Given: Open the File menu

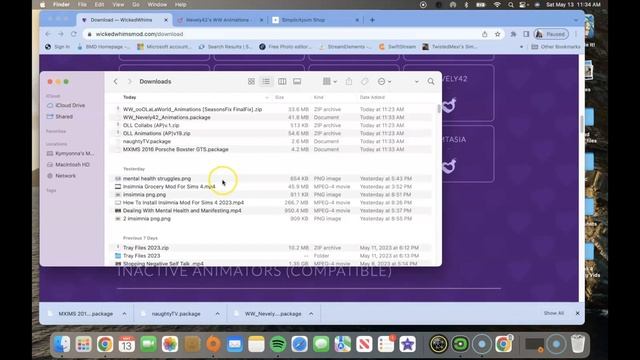Looking at the screenshot, I should (x=82, y=5).
